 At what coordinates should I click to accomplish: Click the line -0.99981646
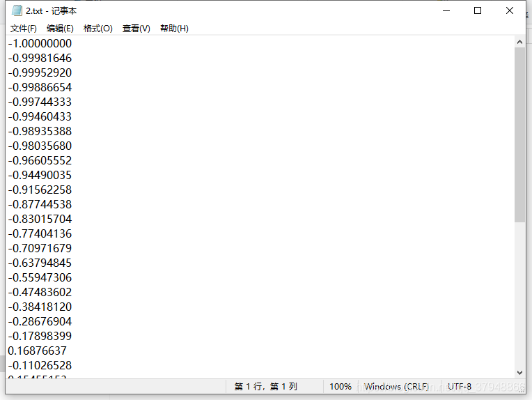click(x=40, y=58)
